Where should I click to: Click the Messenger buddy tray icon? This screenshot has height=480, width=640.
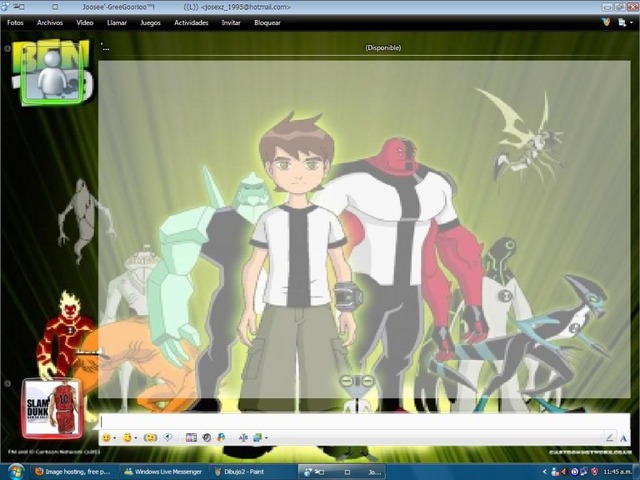[554, 472]
